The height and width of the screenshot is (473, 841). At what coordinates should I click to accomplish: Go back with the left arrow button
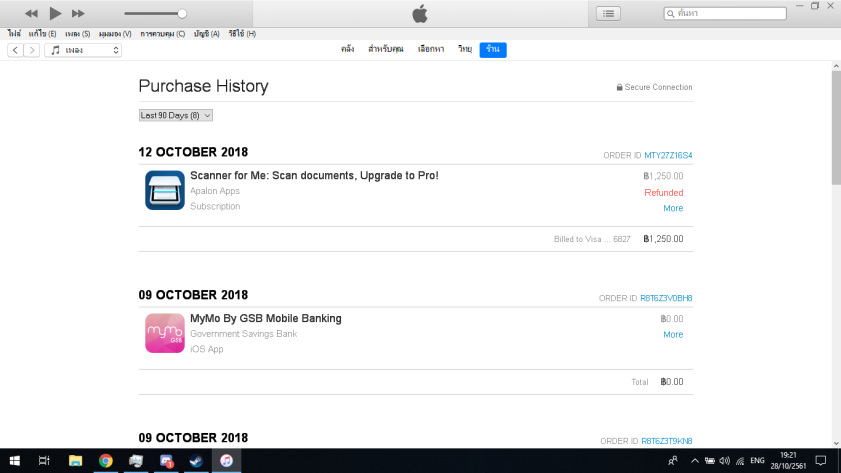click(15, 50)
